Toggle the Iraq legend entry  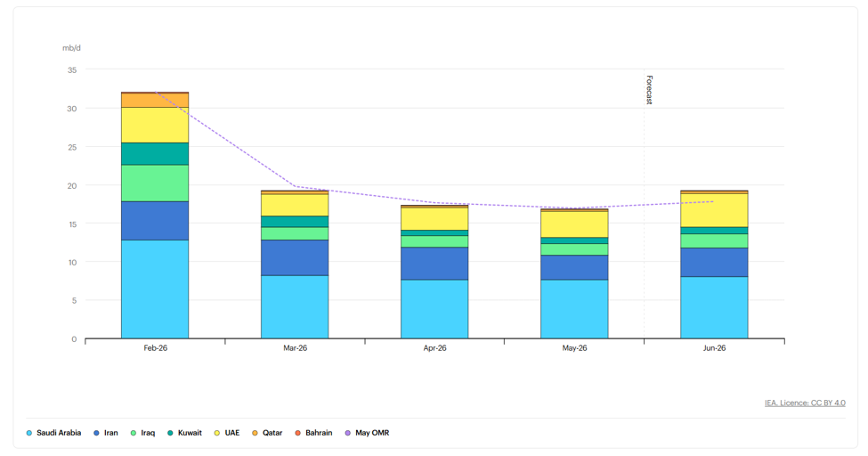tap(142, 433)
